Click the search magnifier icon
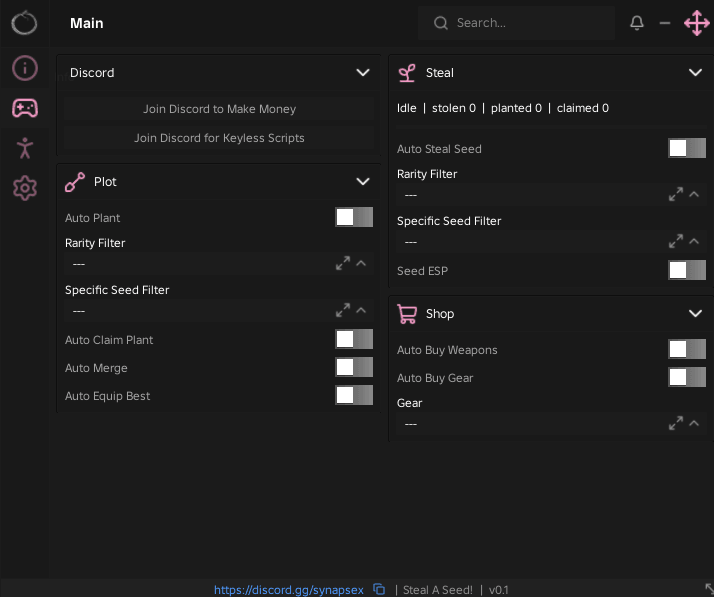 point(441,23)
